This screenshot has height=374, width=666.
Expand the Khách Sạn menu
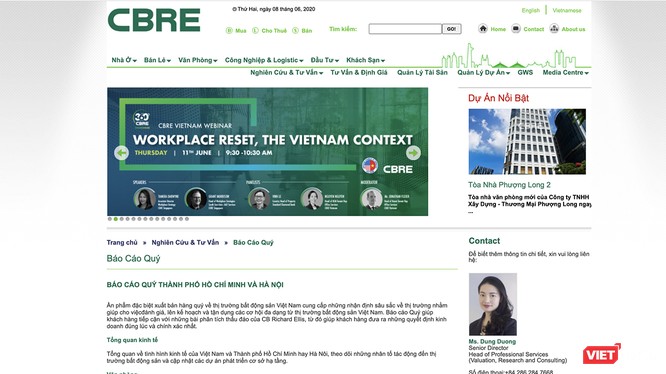365,60
